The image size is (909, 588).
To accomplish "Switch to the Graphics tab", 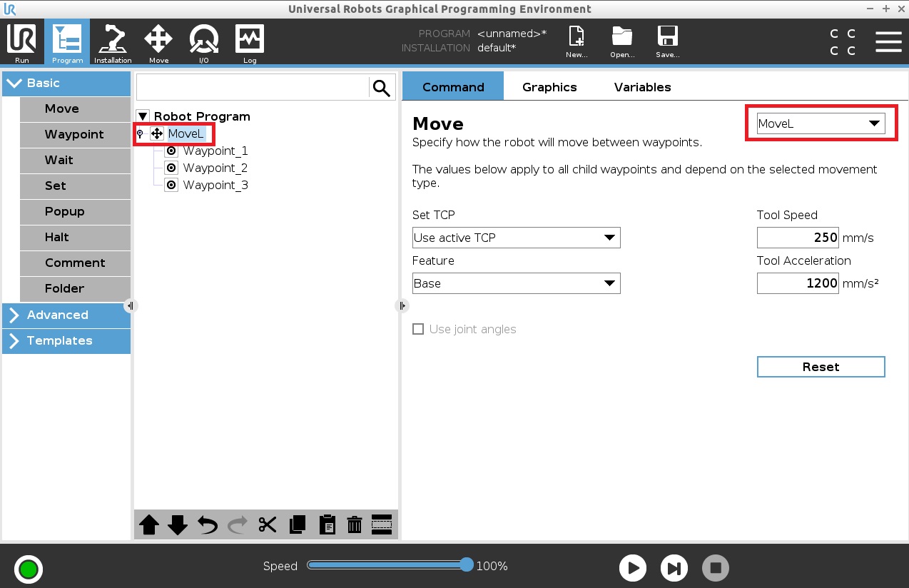I will (549, 87).
